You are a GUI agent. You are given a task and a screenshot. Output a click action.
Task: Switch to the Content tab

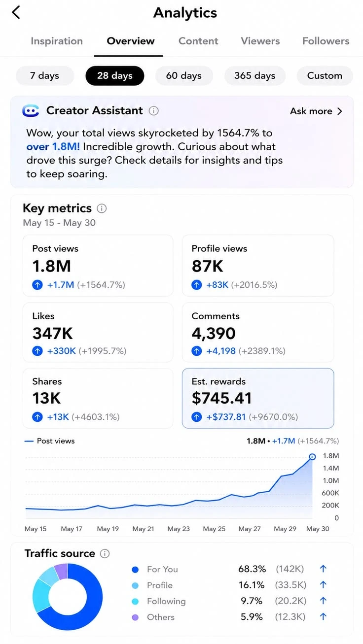(x=198, y=41)
